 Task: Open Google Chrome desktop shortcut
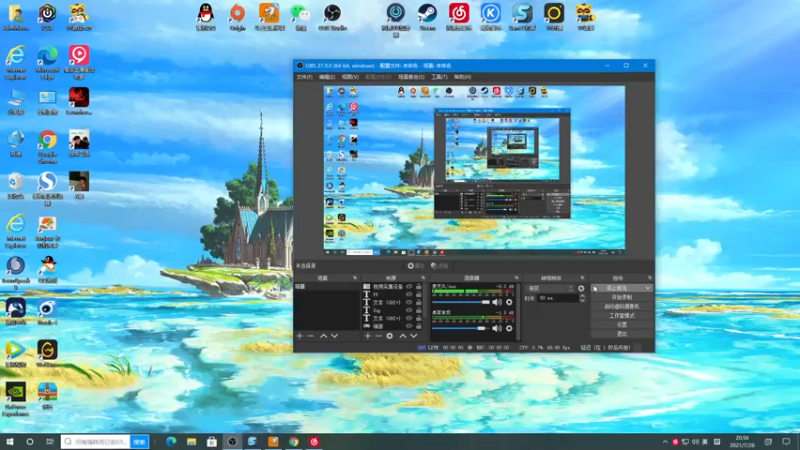pyautogui.click(x=47, y=146)
